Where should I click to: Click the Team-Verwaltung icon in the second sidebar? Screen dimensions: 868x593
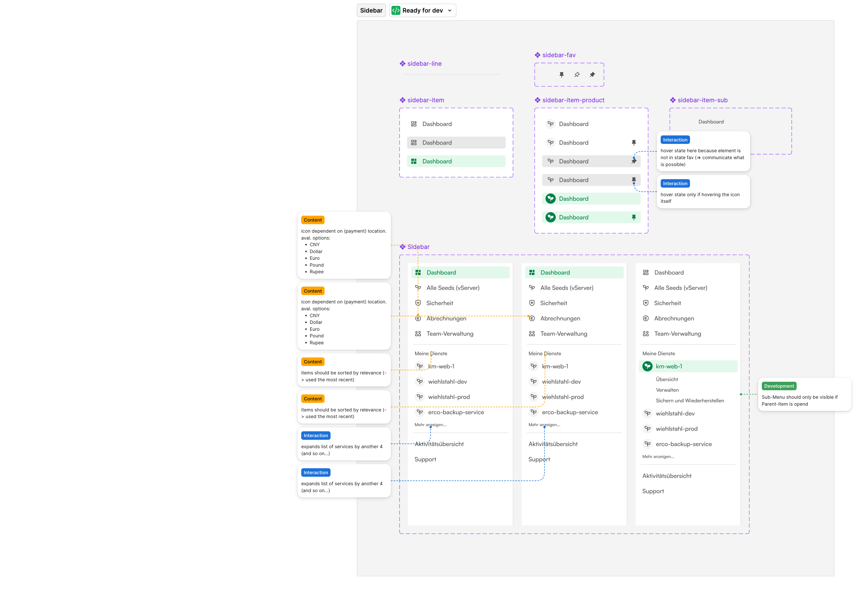click(x=531, y=334)
